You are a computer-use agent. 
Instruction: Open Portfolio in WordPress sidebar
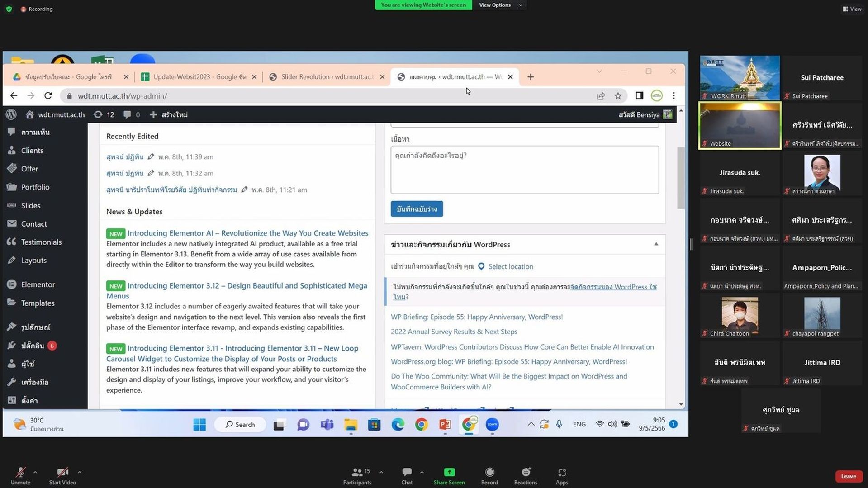coord(35,187)
